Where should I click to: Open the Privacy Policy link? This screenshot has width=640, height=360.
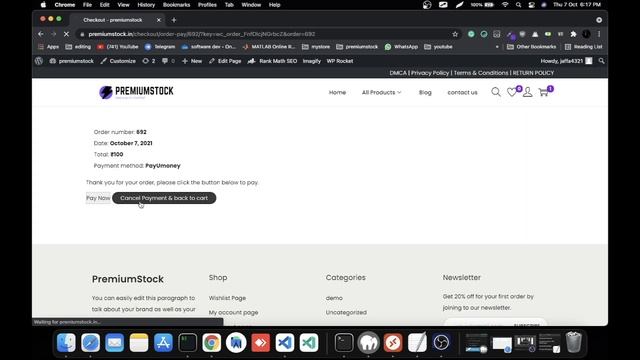430,73
